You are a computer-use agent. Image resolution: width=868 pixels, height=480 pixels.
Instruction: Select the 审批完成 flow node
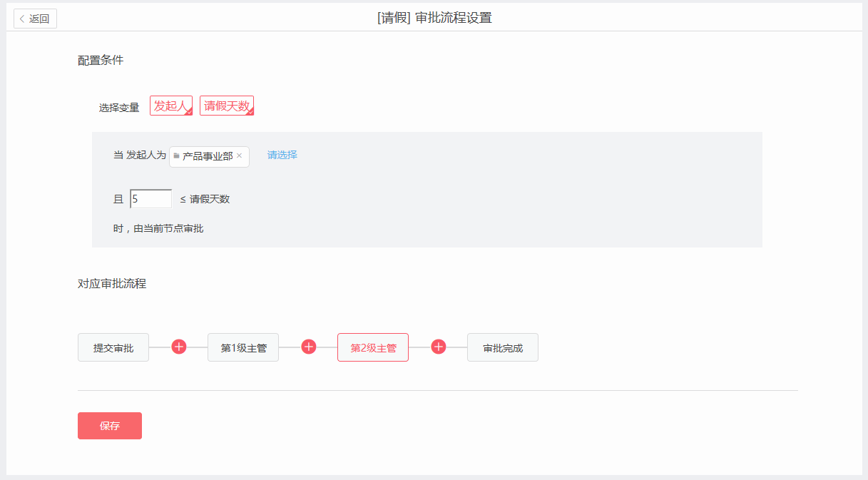tap(503, 347)
